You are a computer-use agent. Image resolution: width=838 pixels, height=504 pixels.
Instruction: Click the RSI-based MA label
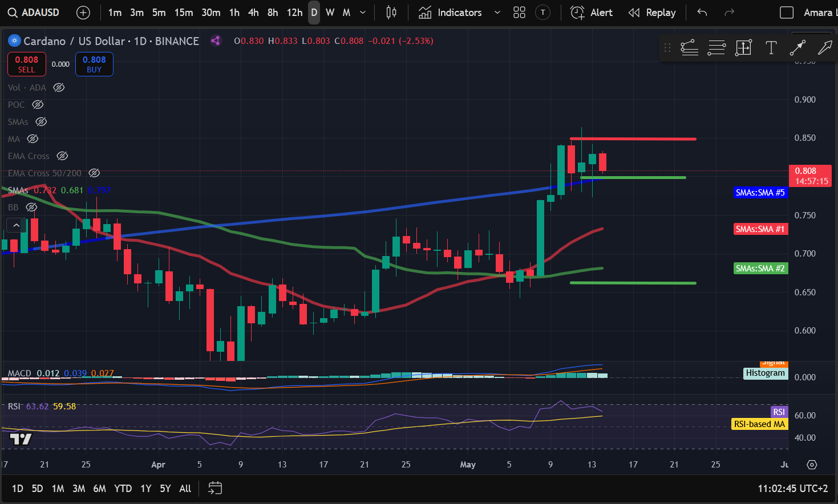coord(759,424)
